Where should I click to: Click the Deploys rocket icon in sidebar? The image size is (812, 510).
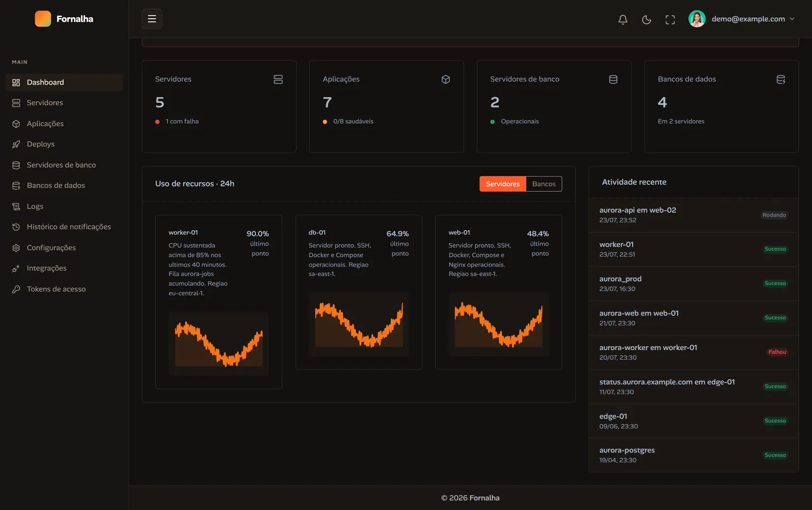16,144
